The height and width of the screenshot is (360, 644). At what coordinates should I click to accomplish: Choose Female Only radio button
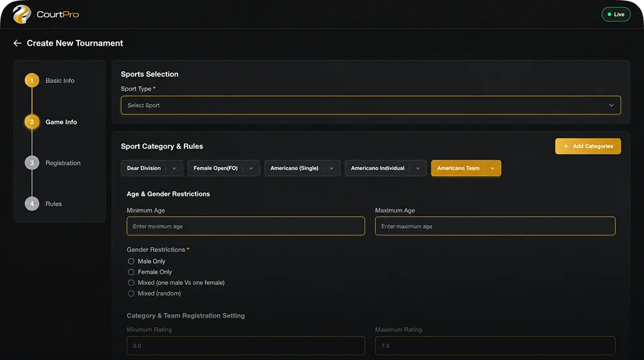(x=131, y=272)
